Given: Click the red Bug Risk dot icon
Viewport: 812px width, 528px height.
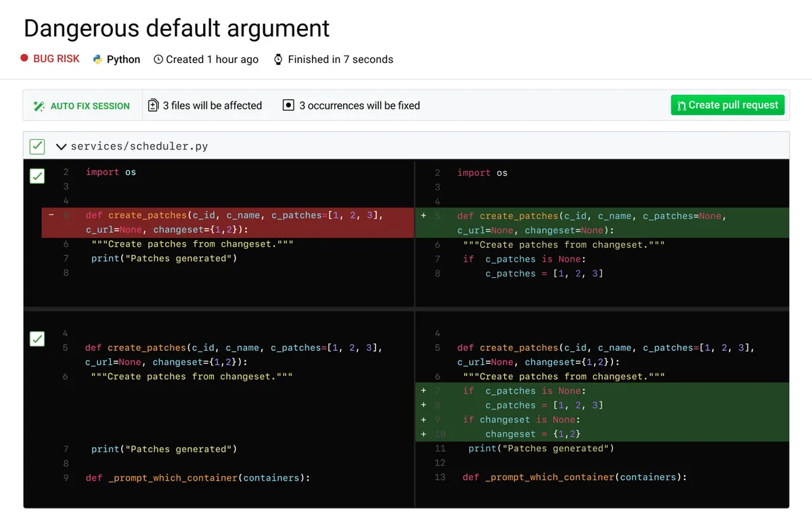Looking at the screenshot, I should coord(24,59).
